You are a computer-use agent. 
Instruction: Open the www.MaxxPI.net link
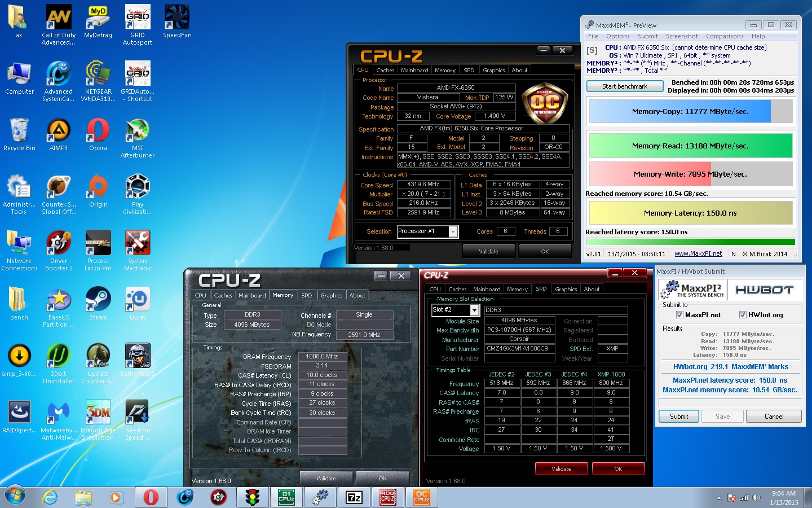click(x=698, y=254)
